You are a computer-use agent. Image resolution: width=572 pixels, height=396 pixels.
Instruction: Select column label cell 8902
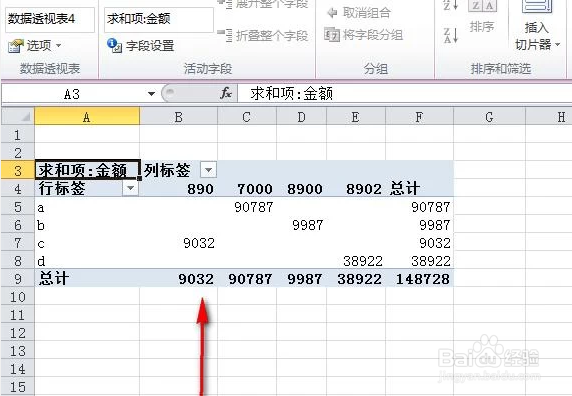point(356,189)
